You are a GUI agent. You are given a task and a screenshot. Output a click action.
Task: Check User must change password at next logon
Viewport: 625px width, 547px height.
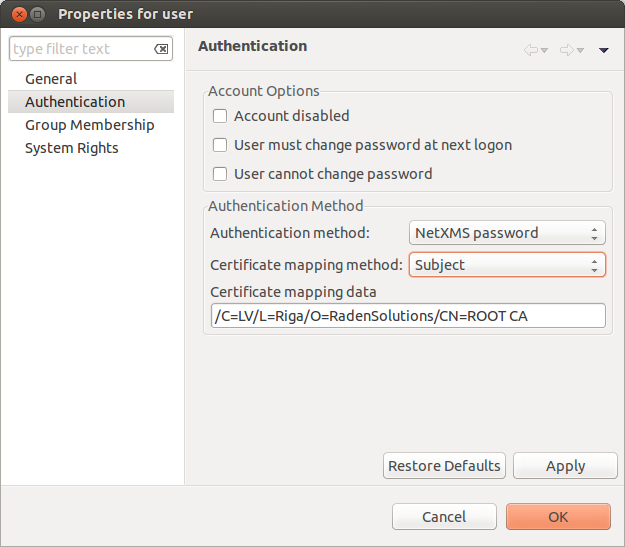pyautogui.click(x=221, y=145)
